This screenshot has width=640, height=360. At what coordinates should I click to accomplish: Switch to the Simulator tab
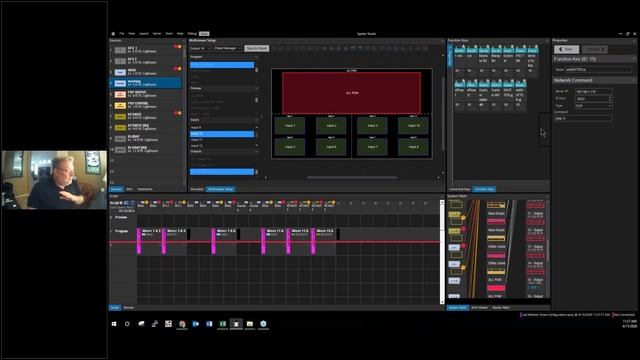point(197,189)
